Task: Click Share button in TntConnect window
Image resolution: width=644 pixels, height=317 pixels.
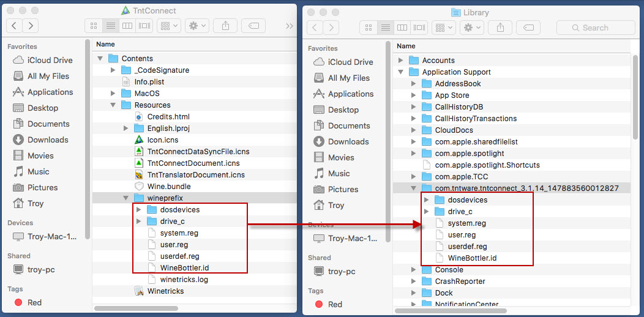Action: [225, 26]
